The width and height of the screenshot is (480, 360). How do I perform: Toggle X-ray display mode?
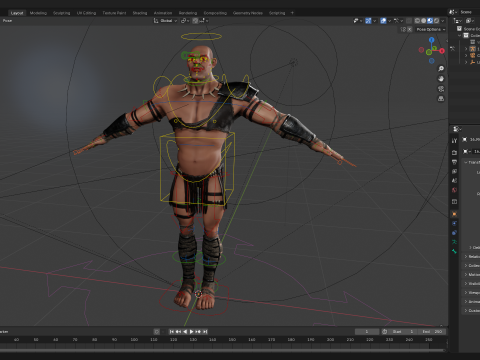(x=409, y=21)
